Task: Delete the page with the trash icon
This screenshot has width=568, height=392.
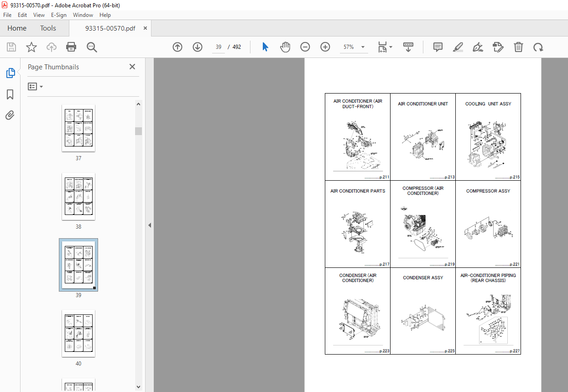Action: (518, 47)
